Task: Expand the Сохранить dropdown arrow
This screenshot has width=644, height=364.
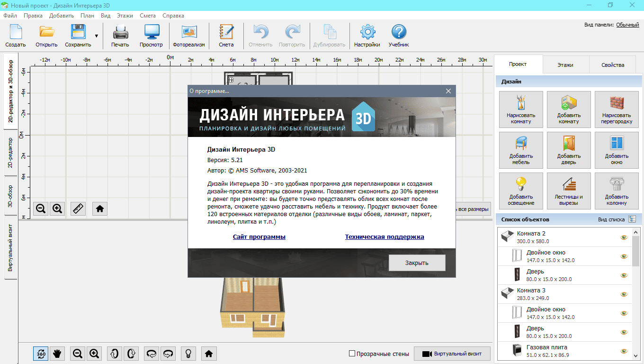Action: click(96, 36)
